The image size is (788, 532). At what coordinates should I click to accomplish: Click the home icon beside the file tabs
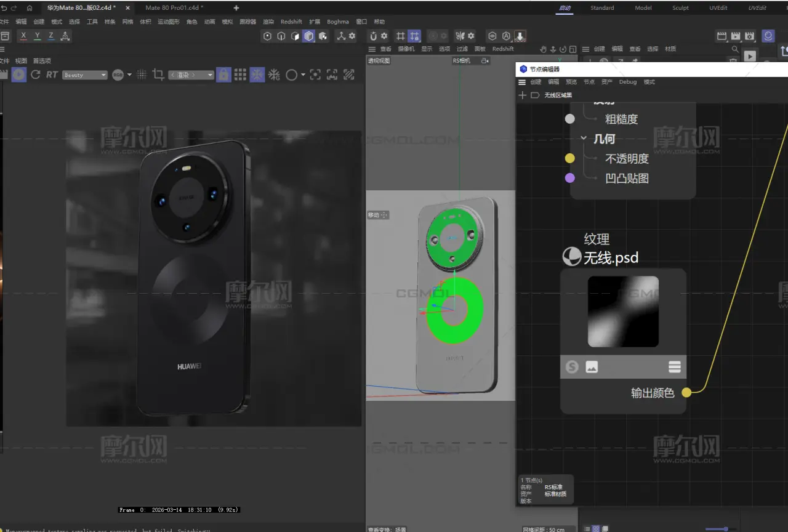[29, 8]
